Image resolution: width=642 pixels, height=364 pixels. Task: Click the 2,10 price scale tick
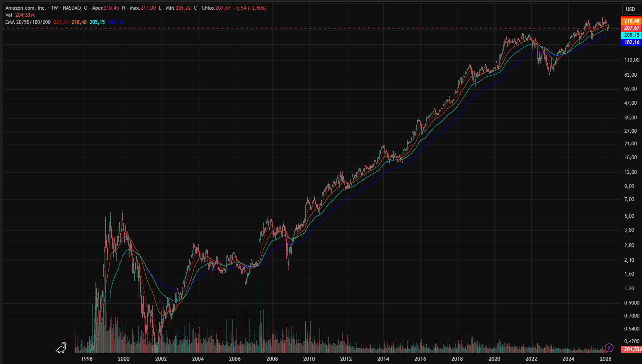pos(629,260)
